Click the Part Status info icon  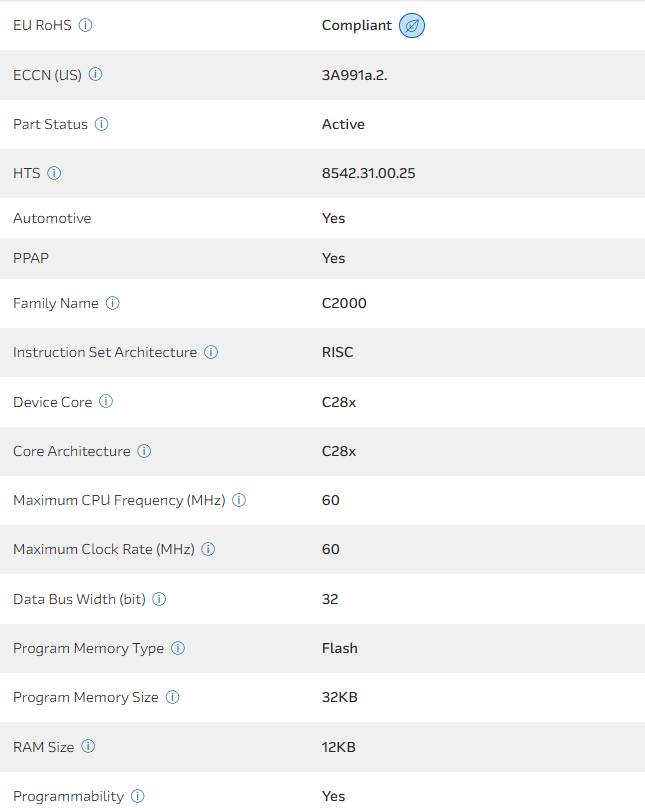click(x=101, y=124)
